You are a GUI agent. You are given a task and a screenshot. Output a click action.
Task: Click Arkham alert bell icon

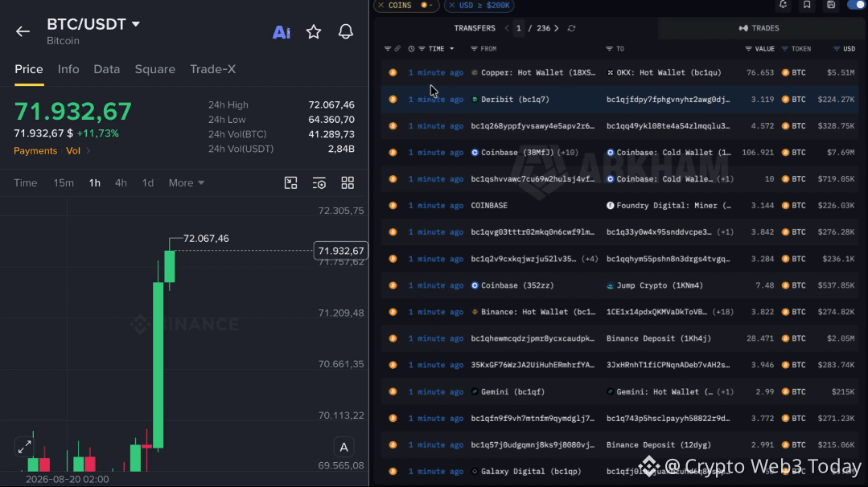783,5
